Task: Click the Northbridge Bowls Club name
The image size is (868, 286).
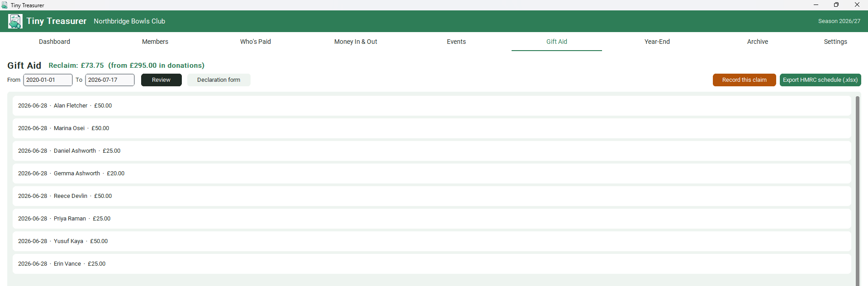Action: tap(129, 21)
